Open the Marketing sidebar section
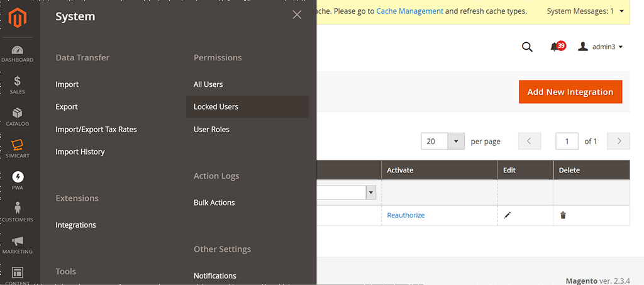Image resolution: width=644 pixels, height=285 pixels. coord(18,244)
